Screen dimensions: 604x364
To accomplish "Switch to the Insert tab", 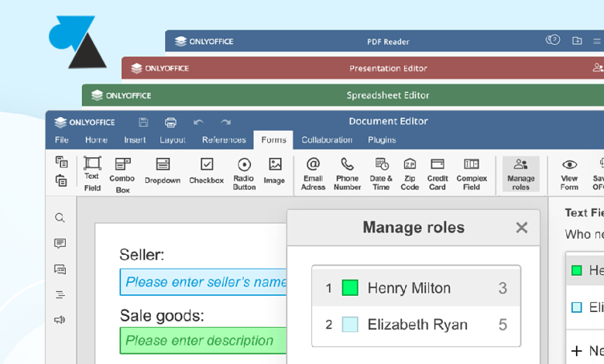I will tap(135, 140).
